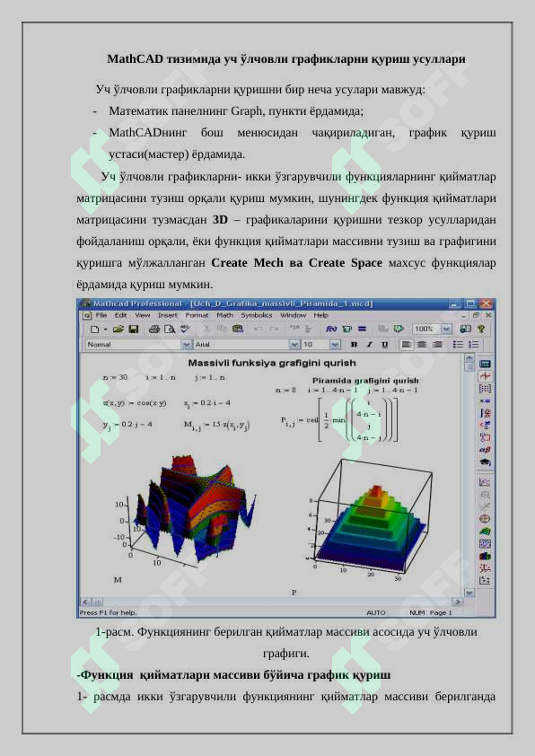Screen dimensions: 535x756
Task: Open the Evaluation toolbar (x=) icon
Action: (x=485, y=400)
